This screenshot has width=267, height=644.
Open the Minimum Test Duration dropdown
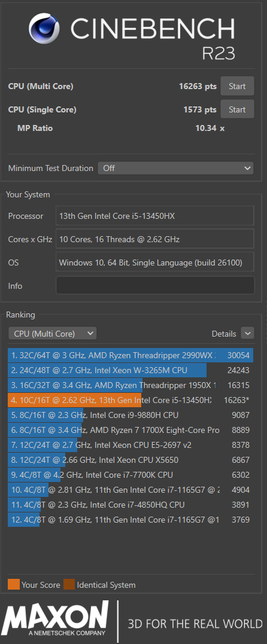[x=175, y=168]
